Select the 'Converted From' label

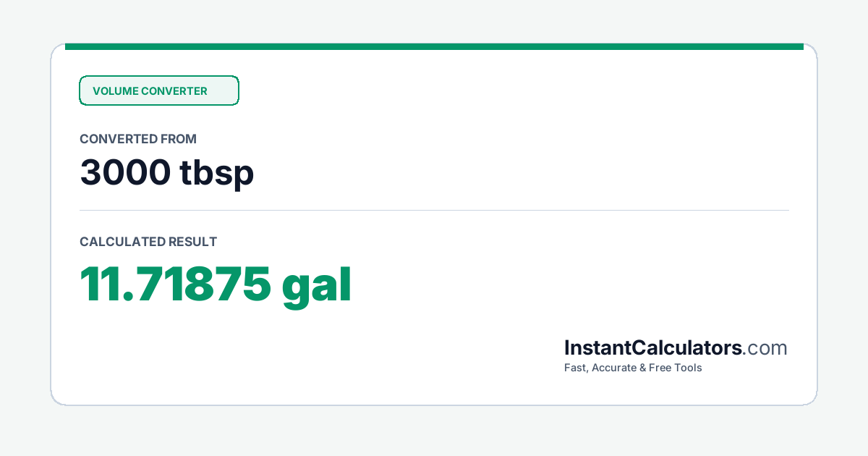(x=138, y=139)
